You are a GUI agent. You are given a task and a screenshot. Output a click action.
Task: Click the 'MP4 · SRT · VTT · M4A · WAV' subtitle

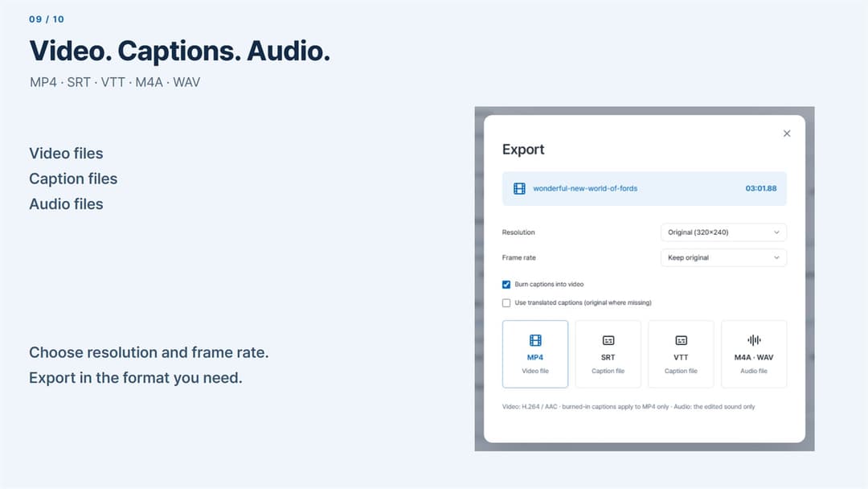pos(115,83)
